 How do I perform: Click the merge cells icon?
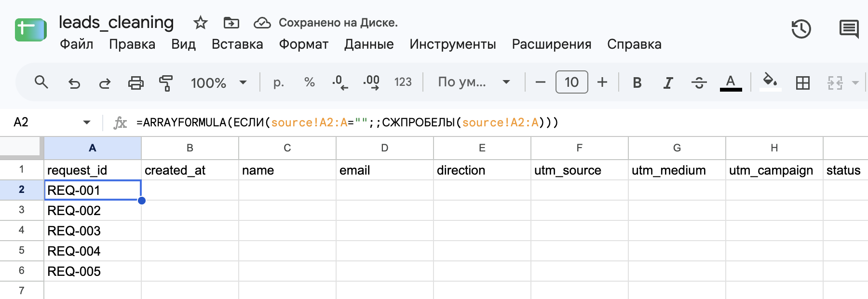tap(835, 83)
